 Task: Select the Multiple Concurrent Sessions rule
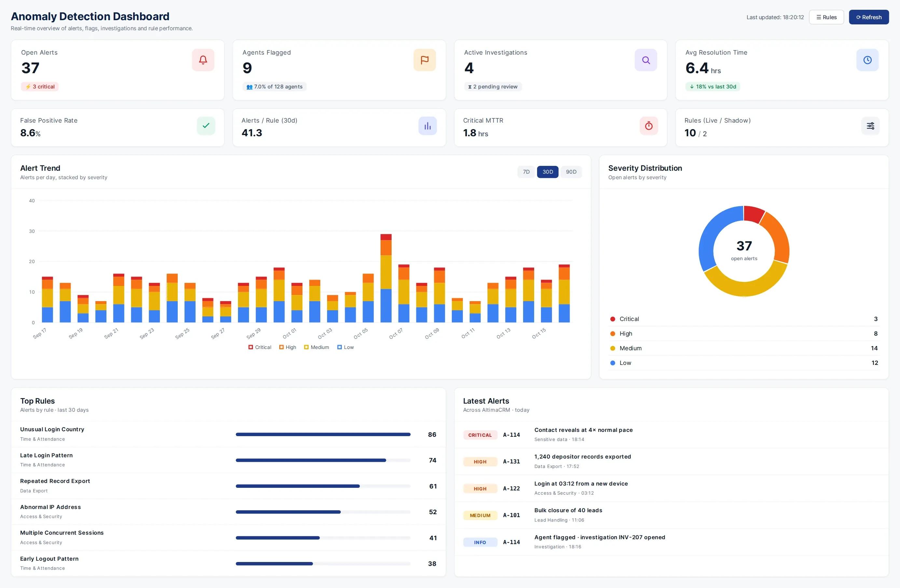(x=228, y=537)
